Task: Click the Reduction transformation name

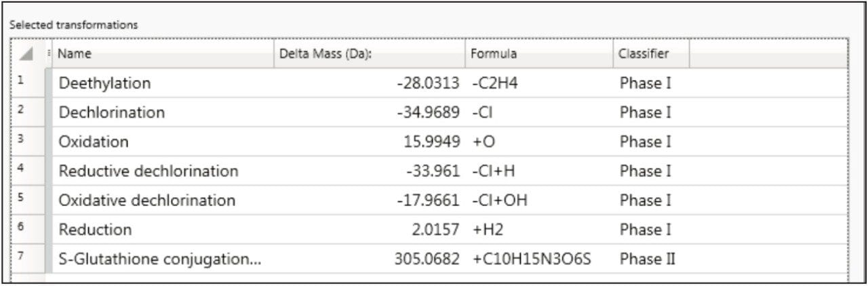Action: click(x=95, y=230)
